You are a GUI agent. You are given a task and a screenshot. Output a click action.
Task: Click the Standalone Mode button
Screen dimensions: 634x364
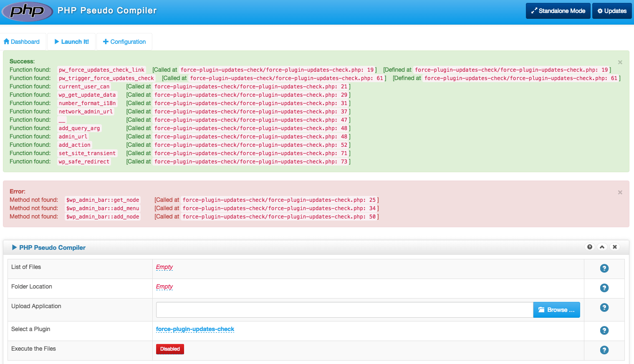pyautogui.click(x=558, y=11)
